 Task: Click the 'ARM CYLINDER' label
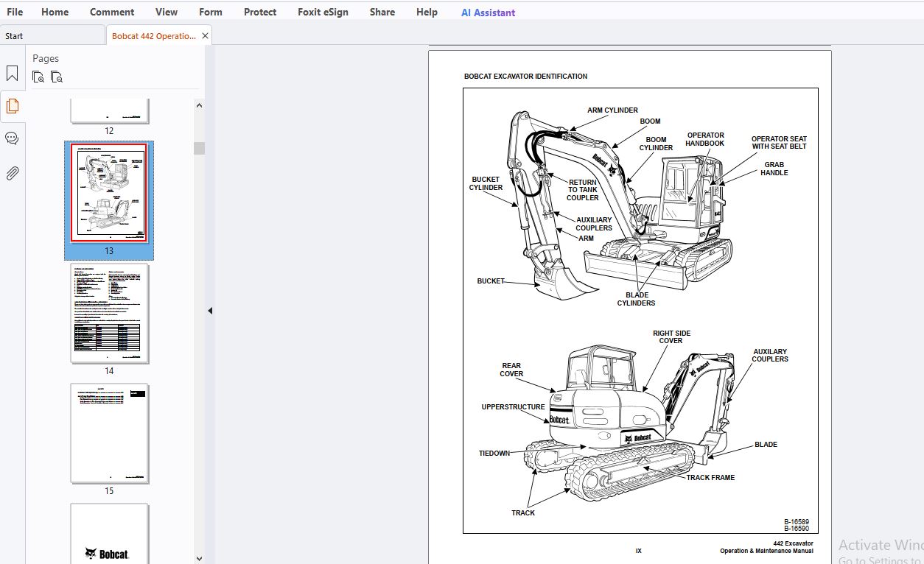pyautogui.click(x=612, y=110)
